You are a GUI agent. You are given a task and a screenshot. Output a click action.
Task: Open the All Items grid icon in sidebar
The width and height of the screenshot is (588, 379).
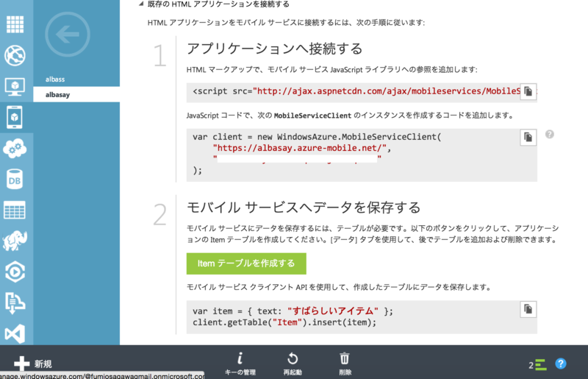15,25
